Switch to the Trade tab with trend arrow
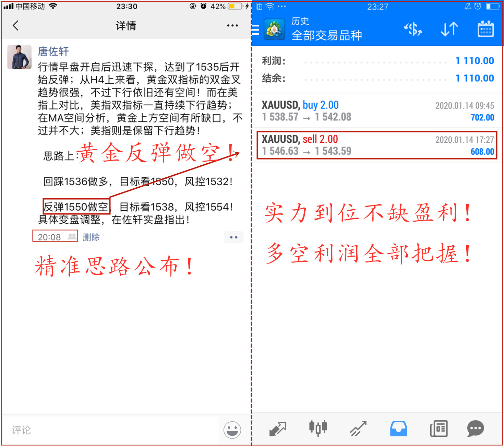 click(x=358, y=429)
